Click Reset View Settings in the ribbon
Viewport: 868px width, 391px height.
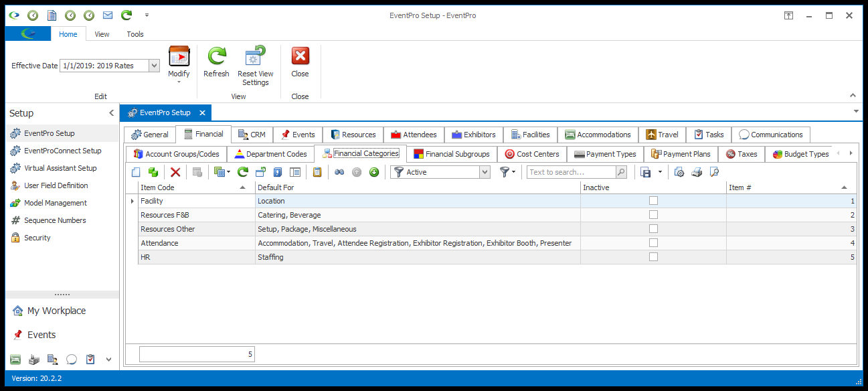pyautogui.click(x=256, y=66)
